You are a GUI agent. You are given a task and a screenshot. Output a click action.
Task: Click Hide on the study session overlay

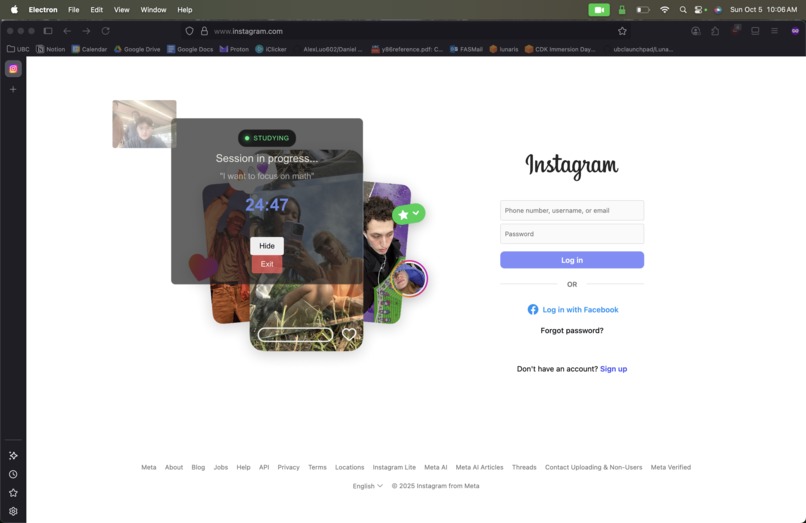click(267, 246)
